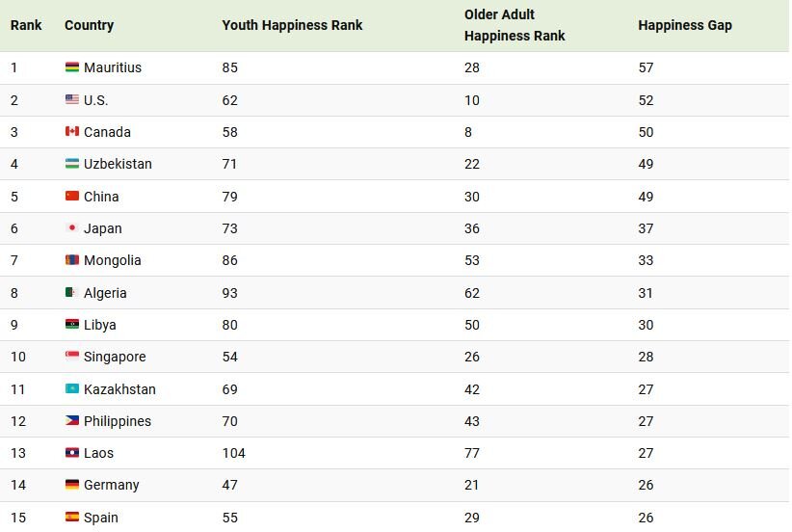Click the Philippines flag icon
Viewport: 792px width, 532px height.
[72, 421]
